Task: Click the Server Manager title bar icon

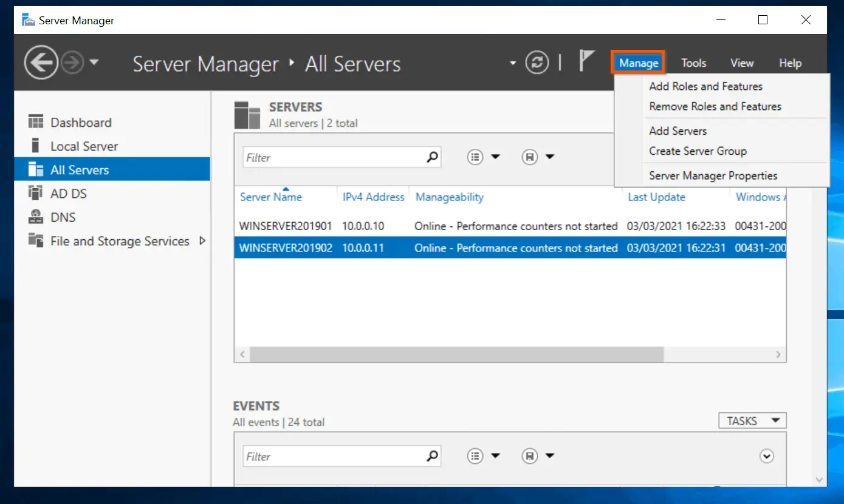Action: click(x=28, y=20)
